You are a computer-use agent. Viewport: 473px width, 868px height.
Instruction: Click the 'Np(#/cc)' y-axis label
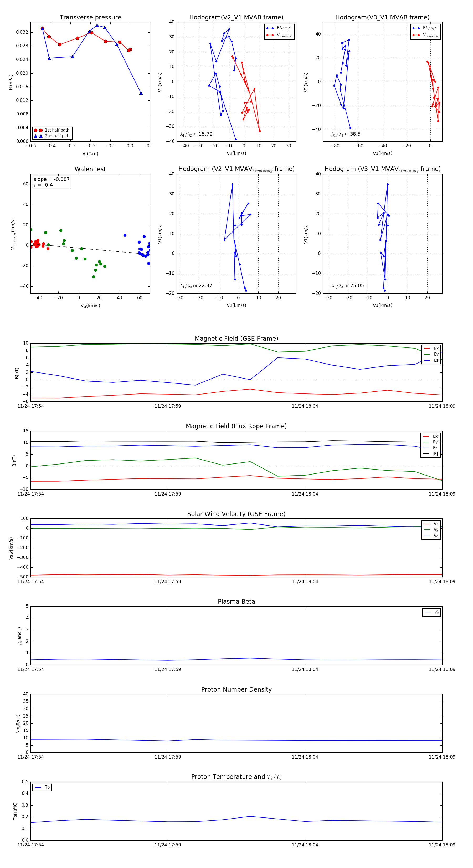tap(18, 724)
